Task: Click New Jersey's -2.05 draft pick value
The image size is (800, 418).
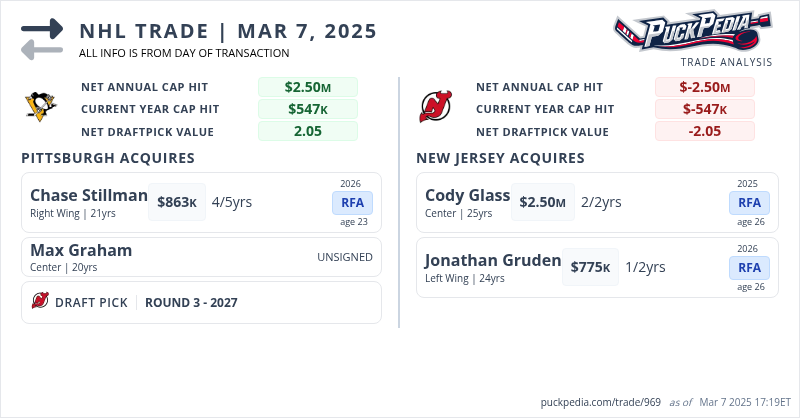Action: pos(704,131)
